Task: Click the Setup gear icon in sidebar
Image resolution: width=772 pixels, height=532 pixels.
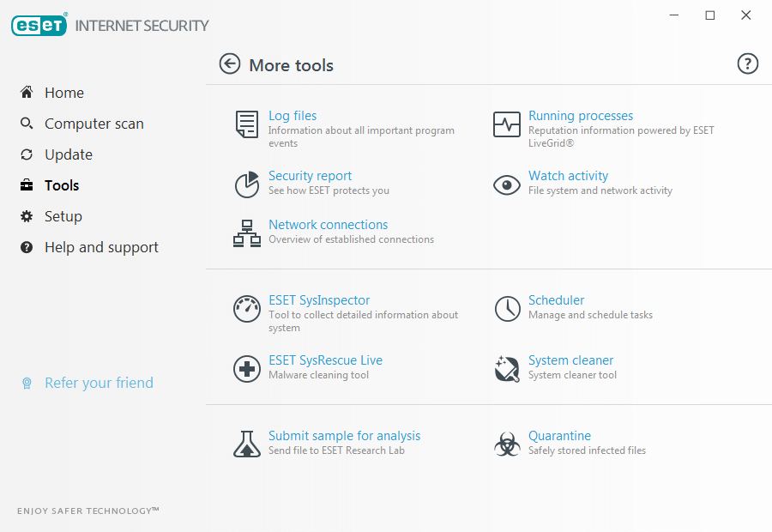Action: click(27, 216)
